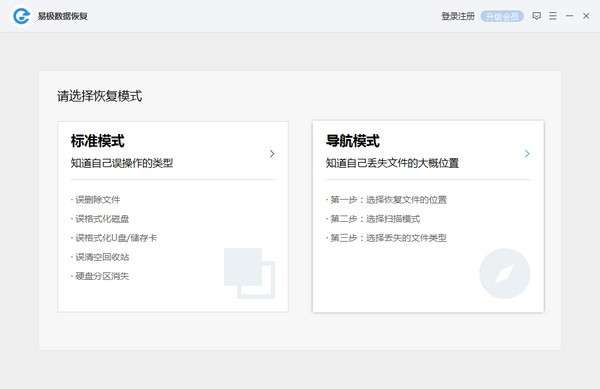Click the 知道自己误操作的类型 subtitle
This screenshot has width=600, height=389.
pos(122,163)
